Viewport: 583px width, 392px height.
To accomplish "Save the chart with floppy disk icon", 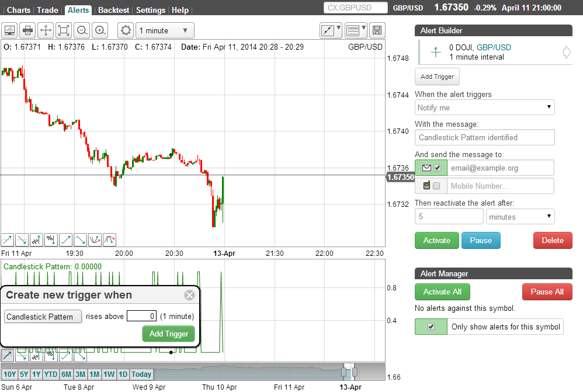I will [377, 30].
